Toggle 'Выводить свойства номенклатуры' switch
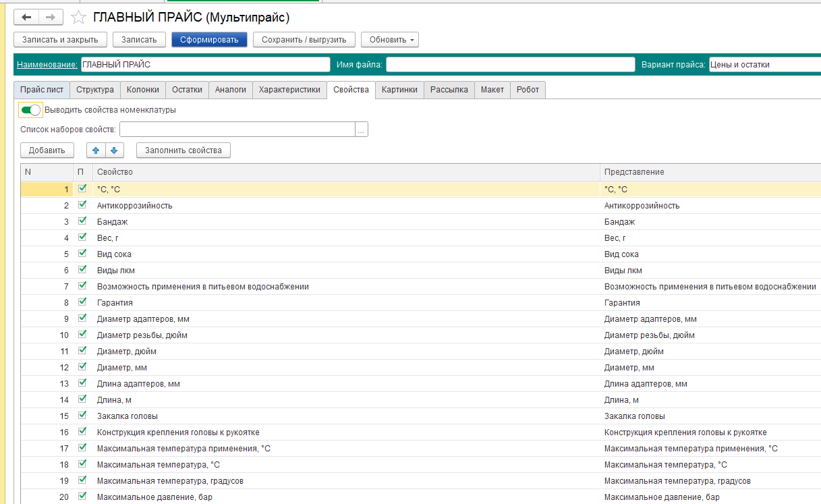 coord(30,109)
